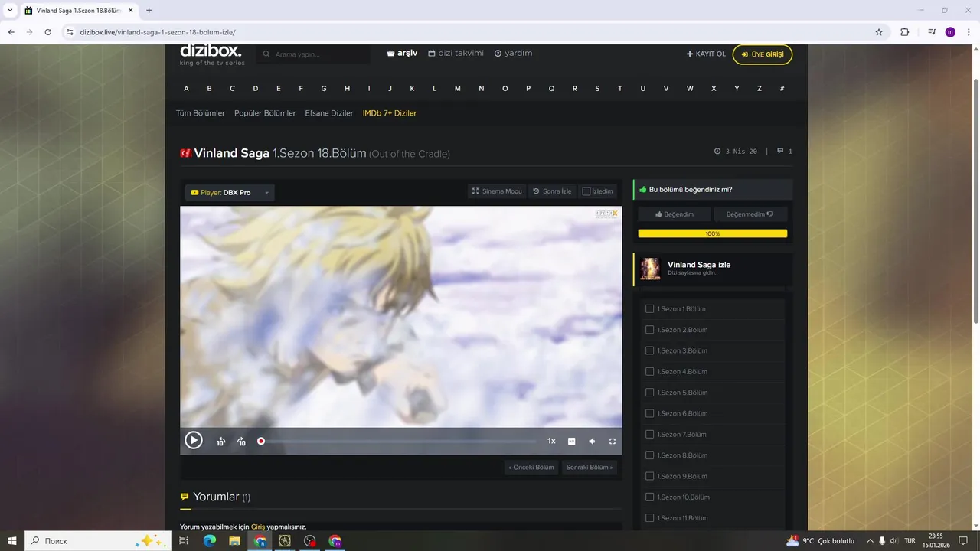The image size is (980, 551).
Task: Reload the page with the browser refresh icon
Action: point(48,32)
